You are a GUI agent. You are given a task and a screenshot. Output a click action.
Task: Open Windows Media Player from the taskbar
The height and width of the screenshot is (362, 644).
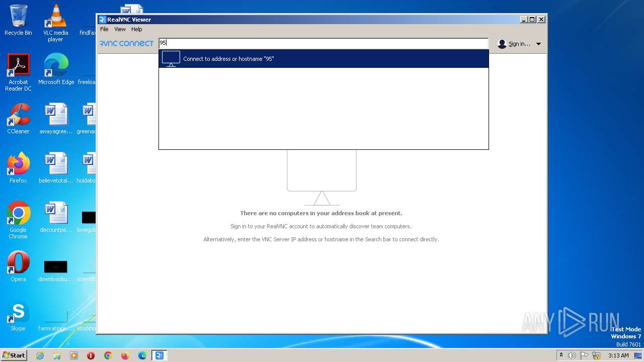click(74, 355)
